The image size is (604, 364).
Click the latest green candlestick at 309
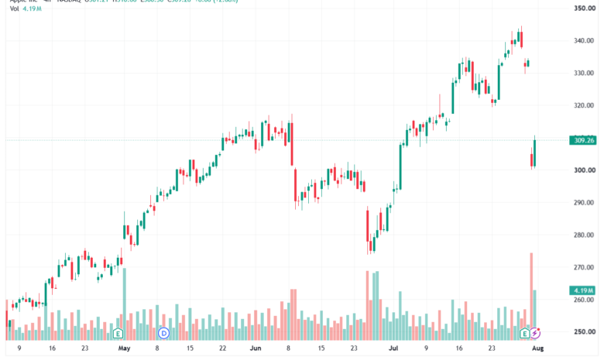pyautogui.click(x=534, y=153)
